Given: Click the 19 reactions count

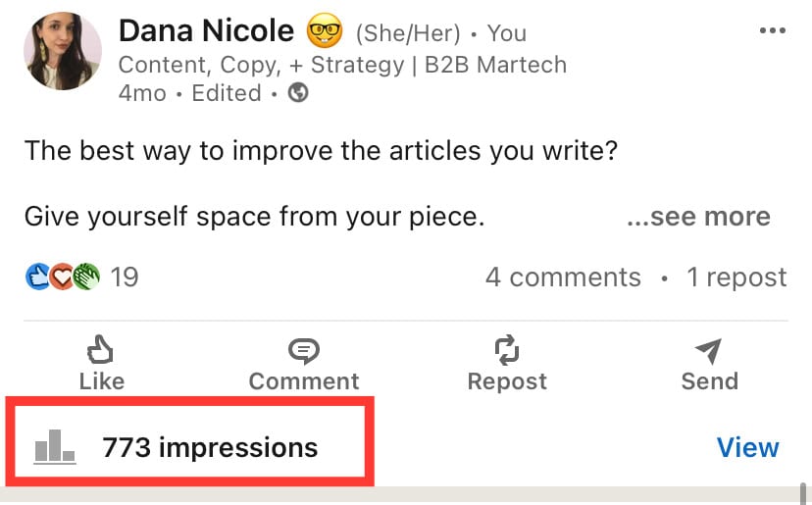Looking at the screenshot, I should [x=125, y=278].
